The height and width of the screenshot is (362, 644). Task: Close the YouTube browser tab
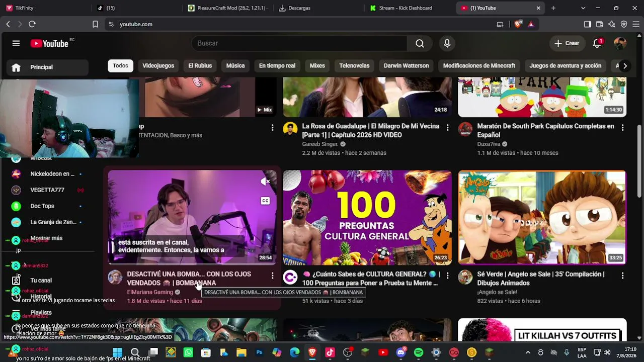[538, 8]
